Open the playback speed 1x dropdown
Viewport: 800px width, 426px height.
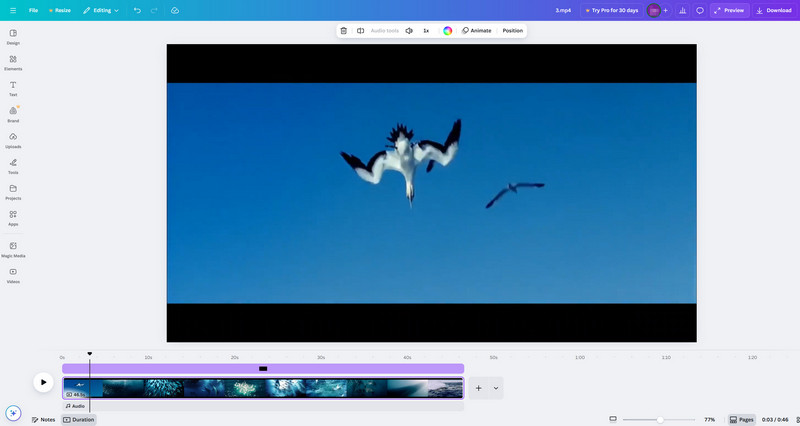[x=426, y=31]
